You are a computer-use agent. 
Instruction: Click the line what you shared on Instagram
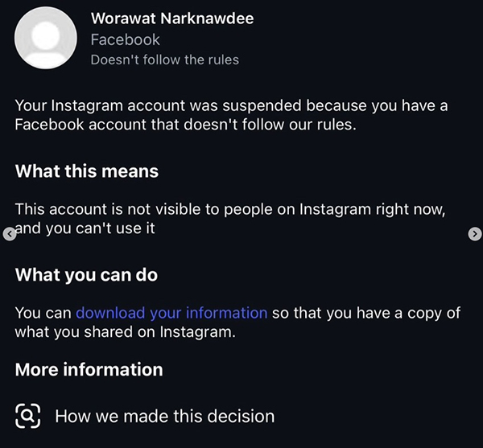125,331
